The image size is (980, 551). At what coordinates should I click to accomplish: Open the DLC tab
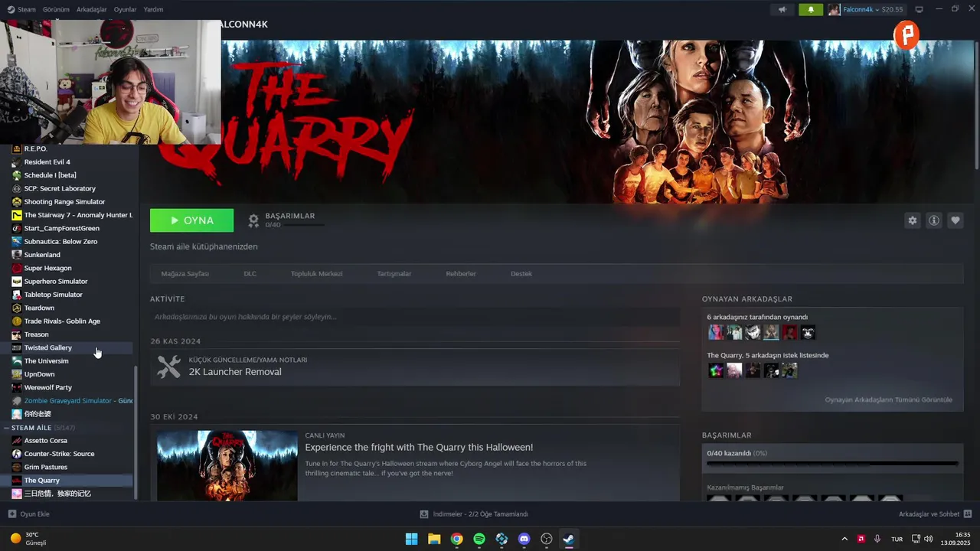pos(250,273)
